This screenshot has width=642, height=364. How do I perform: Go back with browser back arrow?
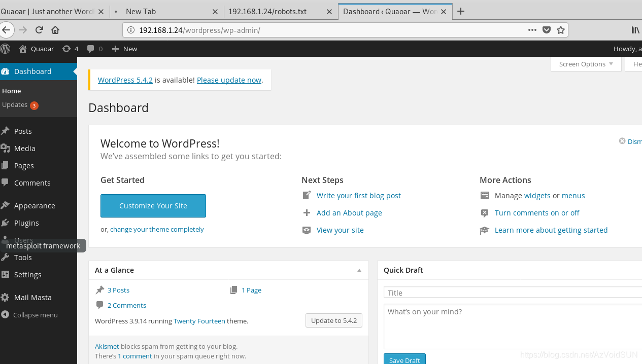pos(5,30)
